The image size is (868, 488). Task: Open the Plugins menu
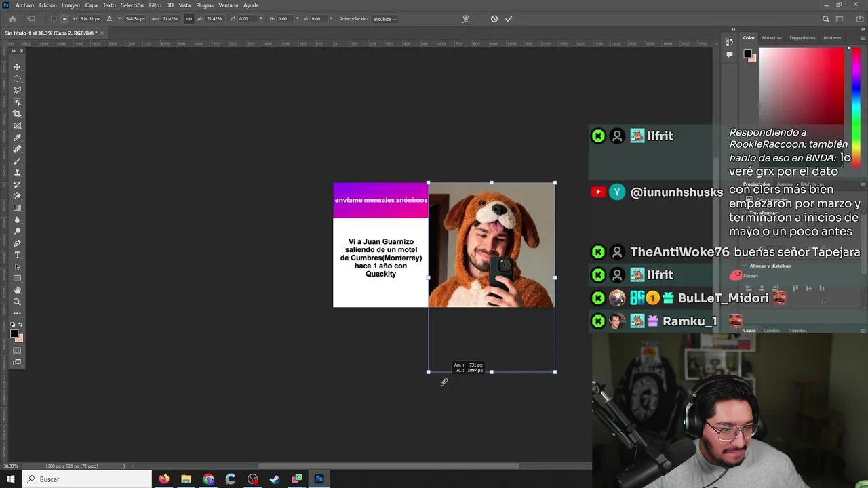click(x=205, y=5)
